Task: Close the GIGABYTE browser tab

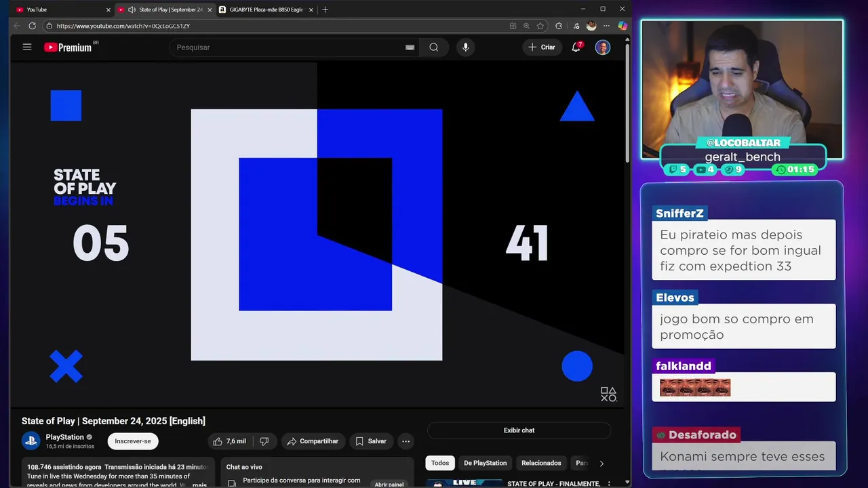Action: [311, 9]
